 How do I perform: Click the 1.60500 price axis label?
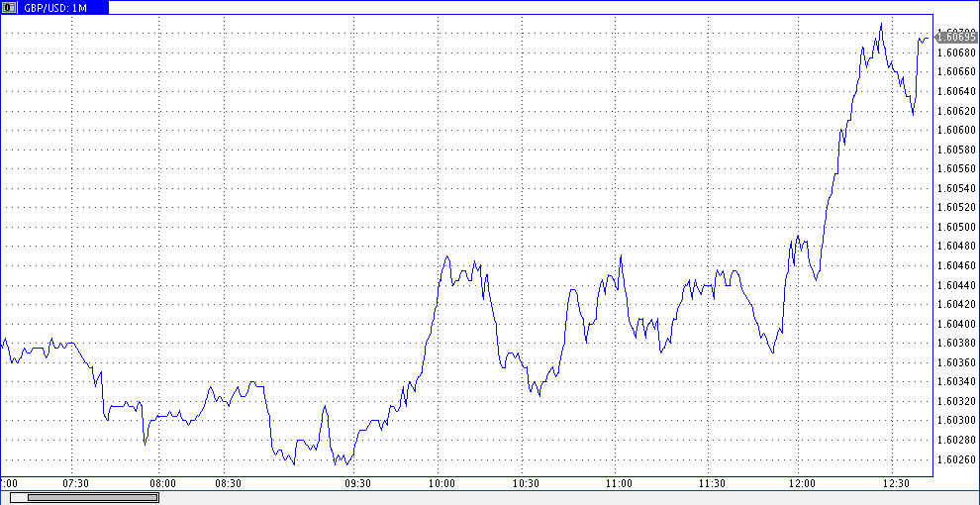[x=957, y=227]
